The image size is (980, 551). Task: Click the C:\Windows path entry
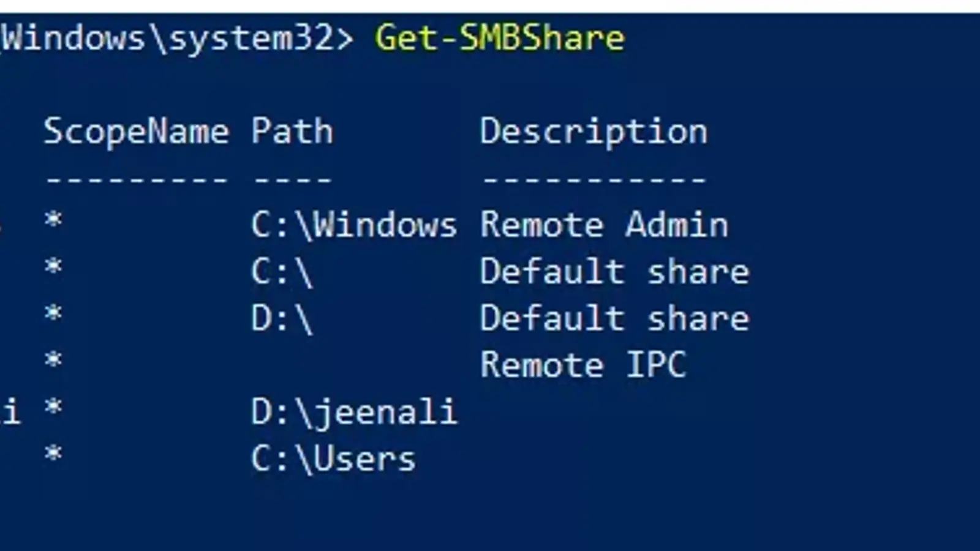[353, 225]
